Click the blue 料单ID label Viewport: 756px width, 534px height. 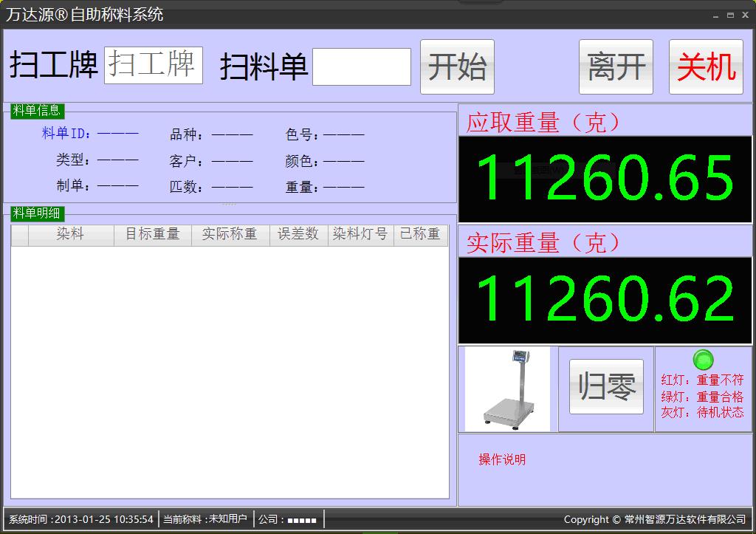pos(66,134)
